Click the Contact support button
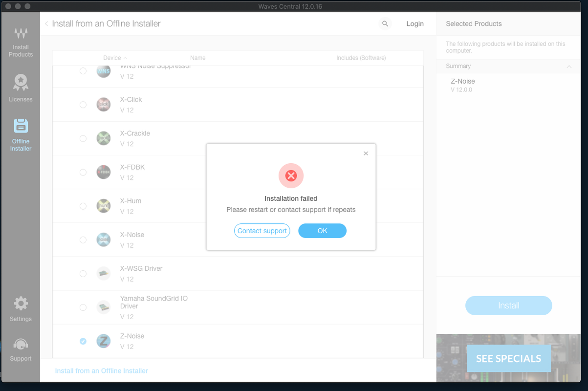Viewport: 588px width, 391px height. (262, 231)
